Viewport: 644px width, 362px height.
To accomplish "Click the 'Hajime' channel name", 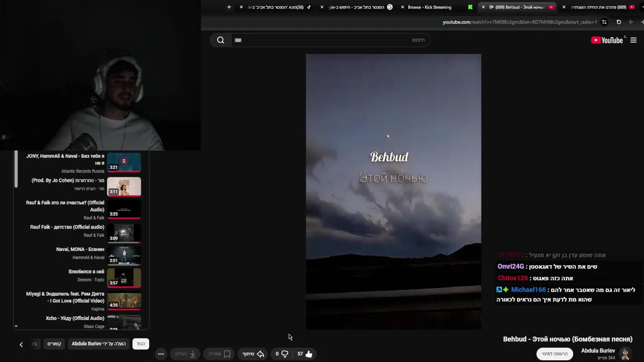I will coord(98,309).
